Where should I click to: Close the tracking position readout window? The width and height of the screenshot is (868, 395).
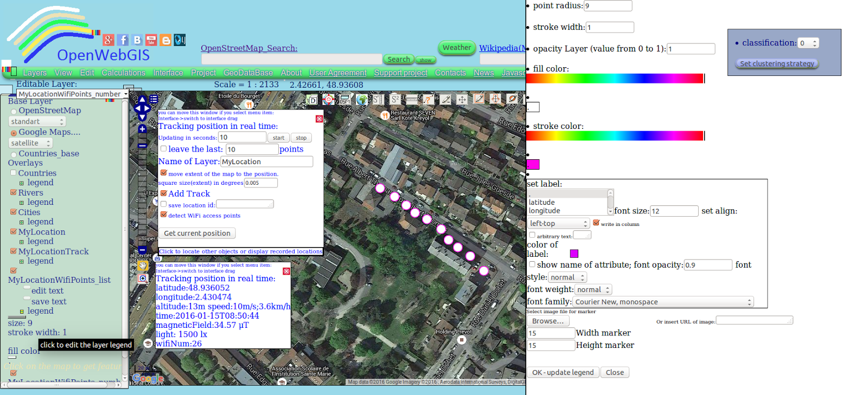[286, 271]
